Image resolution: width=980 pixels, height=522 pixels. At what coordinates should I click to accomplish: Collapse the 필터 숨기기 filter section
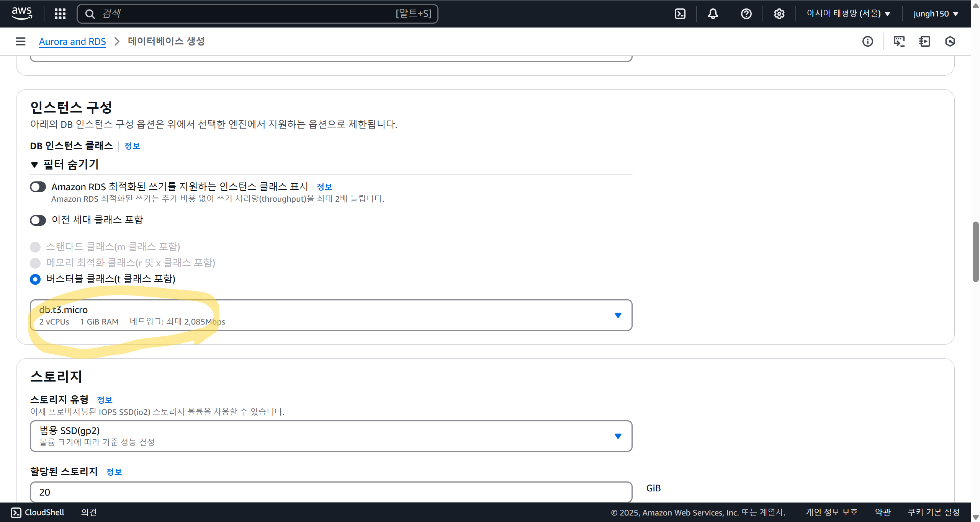click(65, 165)
